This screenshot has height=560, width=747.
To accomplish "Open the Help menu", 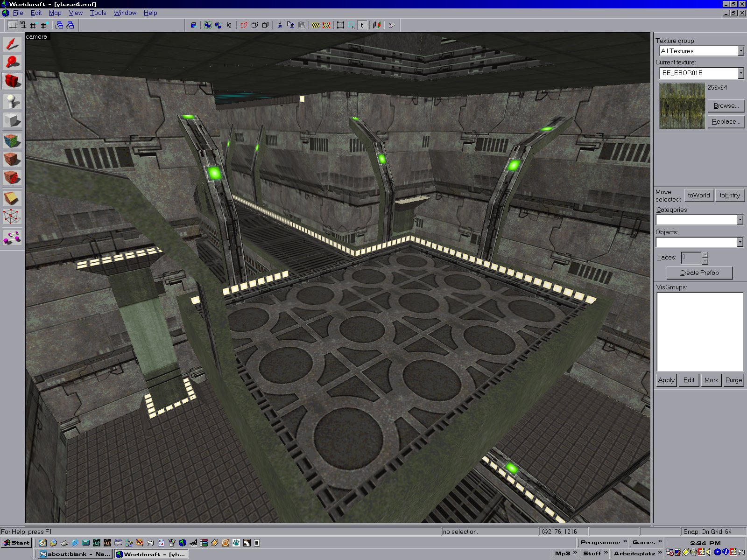I will coord(150,13).
